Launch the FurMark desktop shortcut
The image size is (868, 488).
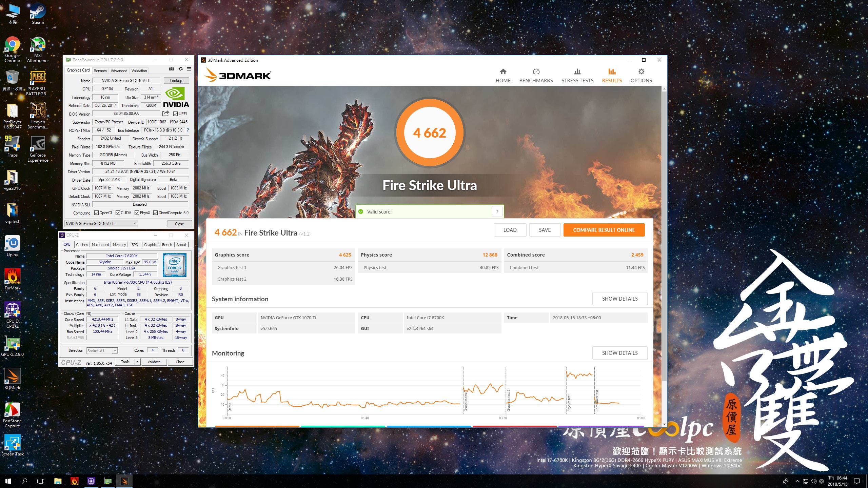pos(13,280)
